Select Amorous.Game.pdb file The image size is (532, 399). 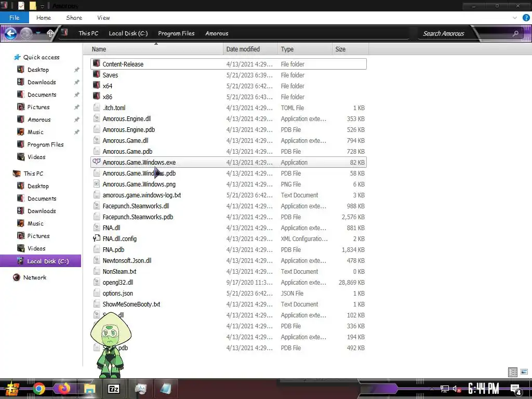pos(229,151)
